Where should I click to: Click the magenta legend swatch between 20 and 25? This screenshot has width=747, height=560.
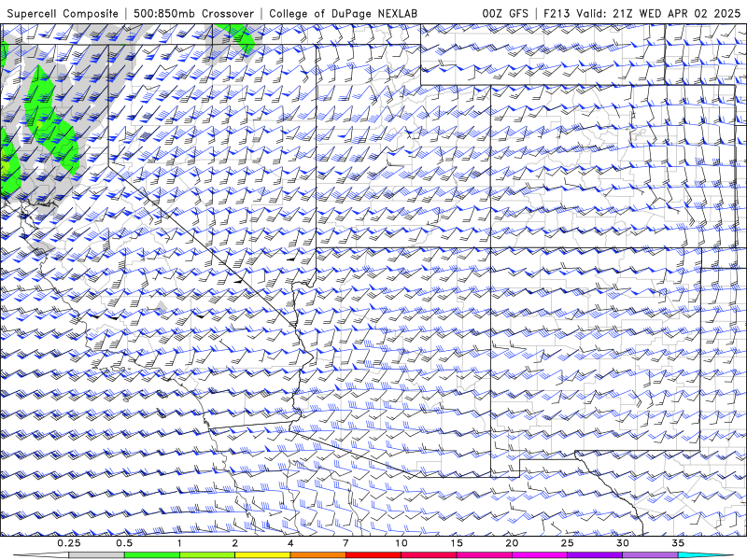click(540, 555)
